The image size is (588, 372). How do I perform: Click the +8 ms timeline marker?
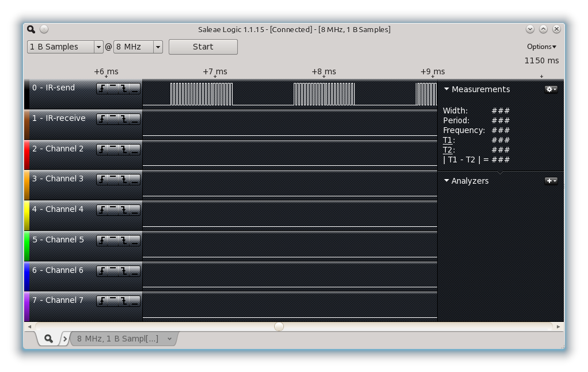324,71
